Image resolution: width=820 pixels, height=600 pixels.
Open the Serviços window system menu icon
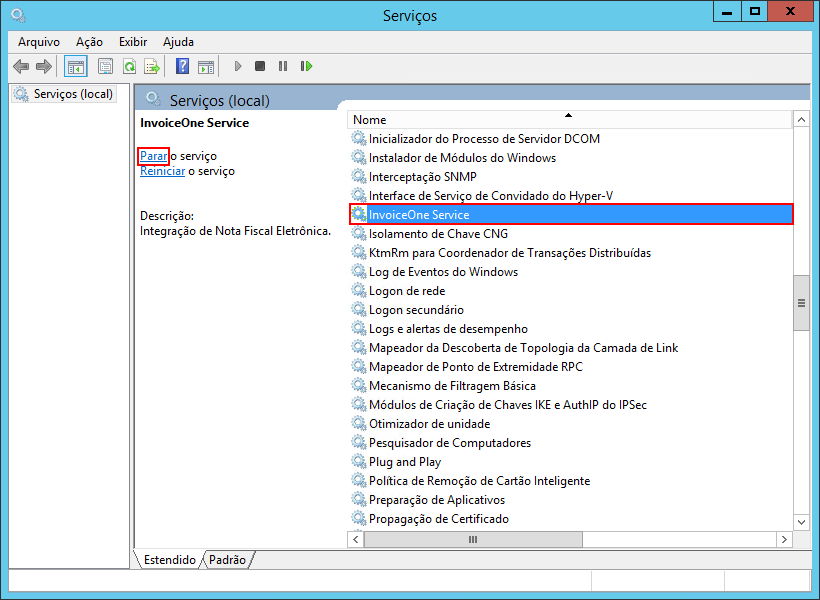tap(18, 15)
